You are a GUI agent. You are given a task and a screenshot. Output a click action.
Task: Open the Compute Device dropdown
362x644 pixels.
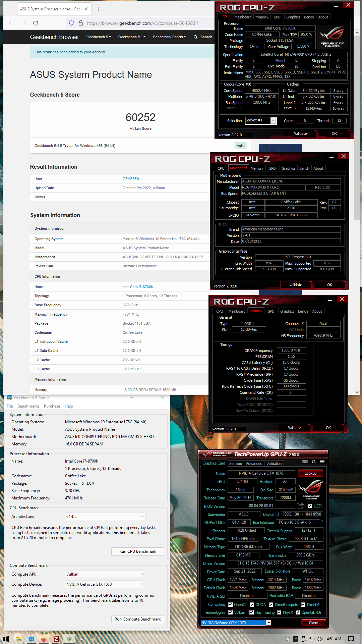click(x=105, y=584)
